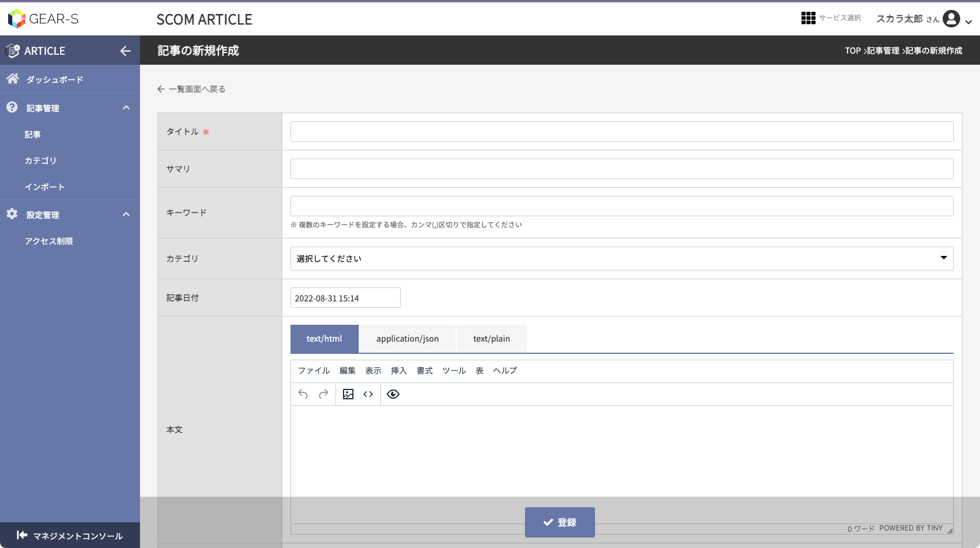
Task: Open the 書式 editor menu
Action: pos(425,371)
